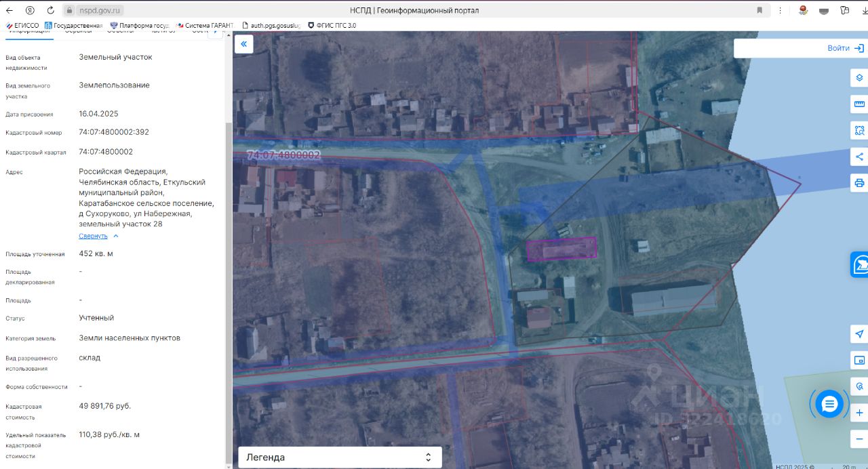Open the browser three-dot page menu

(781, 10)
